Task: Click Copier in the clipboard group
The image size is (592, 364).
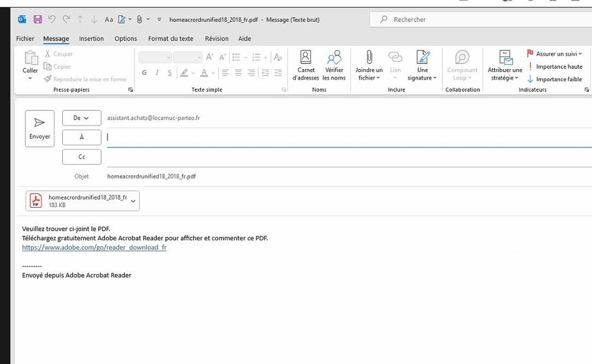Action: pyautogui.click(x=57, y=66)
